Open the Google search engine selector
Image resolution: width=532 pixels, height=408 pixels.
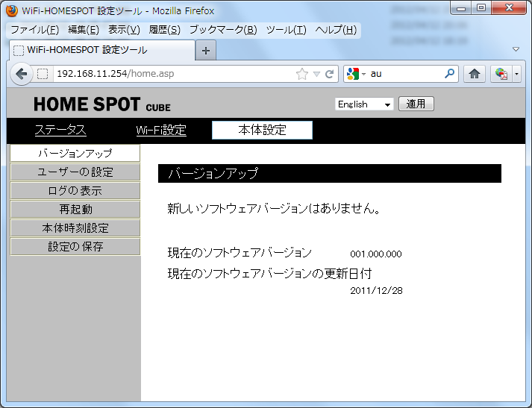(356, 74)
